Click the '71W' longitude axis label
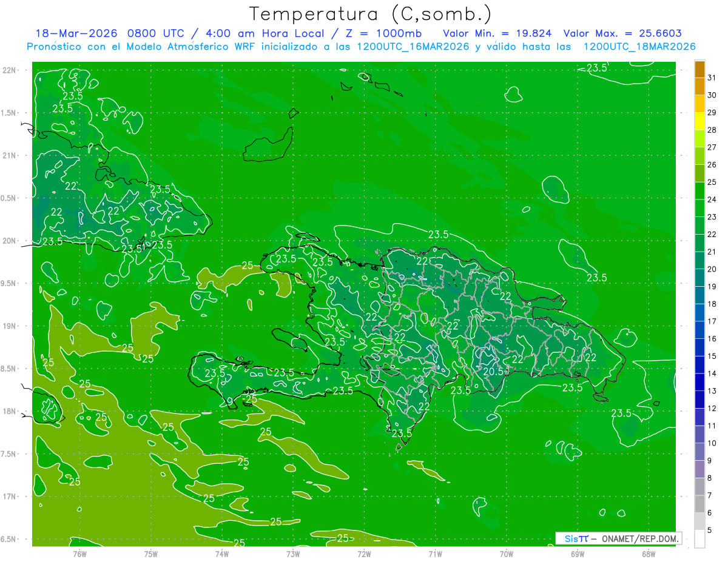The image size is (728, 562). pos(435,554)
